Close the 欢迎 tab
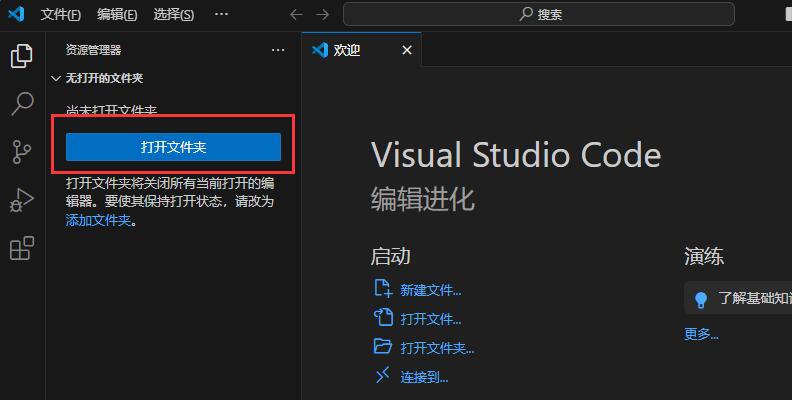This screenshot has width=792, height=400. pyautogui.click(x=406, y=50)
